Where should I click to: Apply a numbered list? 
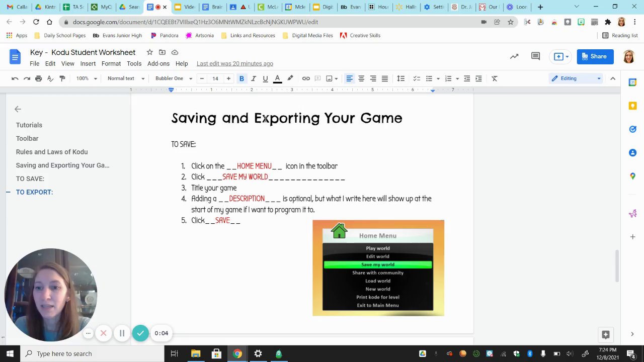(x=448, y=78)
